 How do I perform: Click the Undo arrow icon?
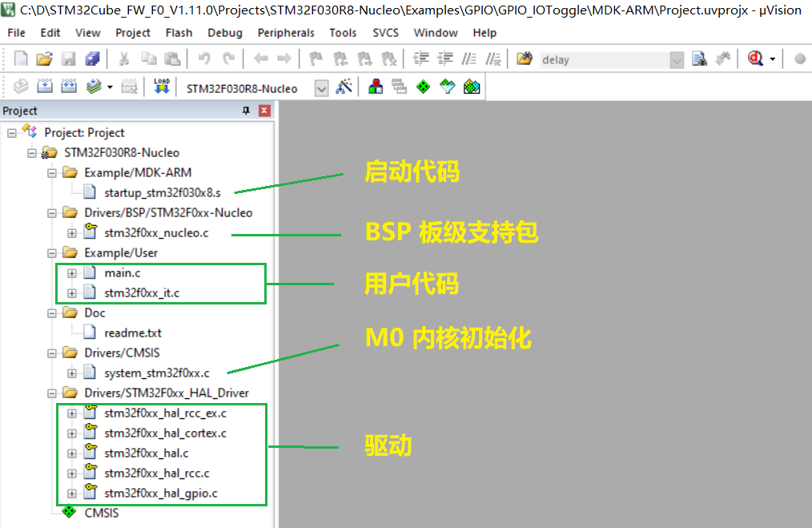pos(204,59)
